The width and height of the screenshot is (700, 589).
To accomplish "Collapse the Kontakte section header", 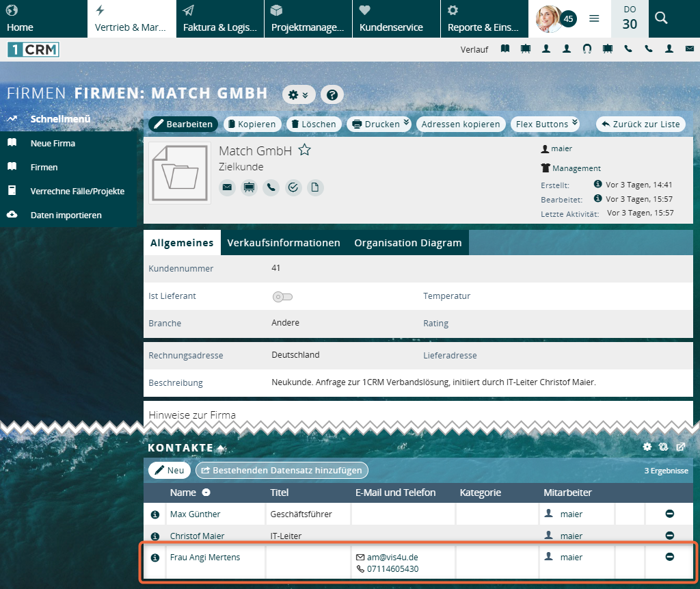I will click(187, 448).
